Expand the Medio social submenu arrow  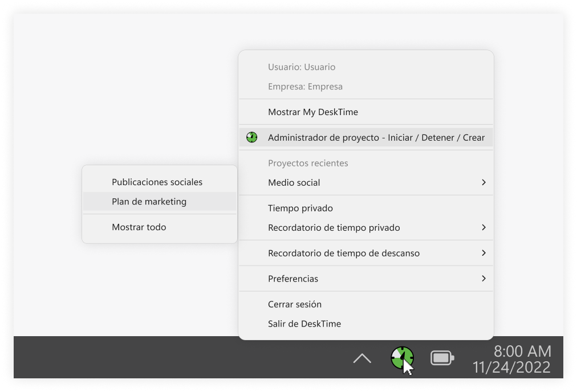(483, 182)
